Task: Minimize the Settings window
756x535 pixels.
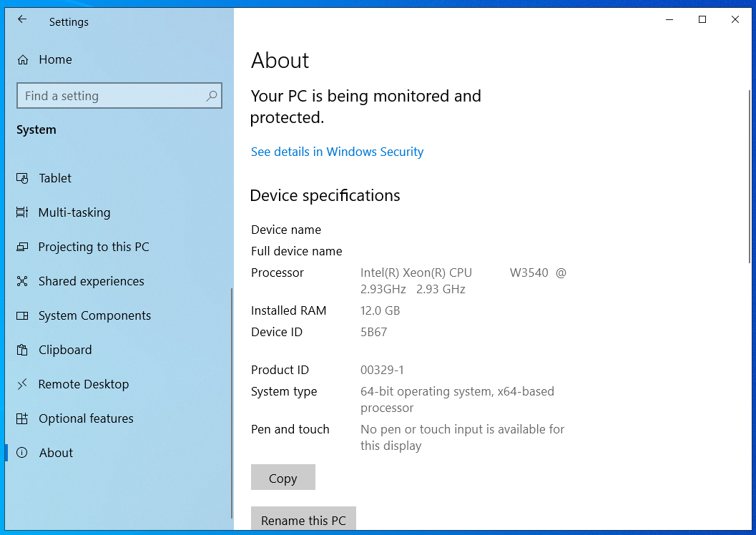Action: pos(669,19)
